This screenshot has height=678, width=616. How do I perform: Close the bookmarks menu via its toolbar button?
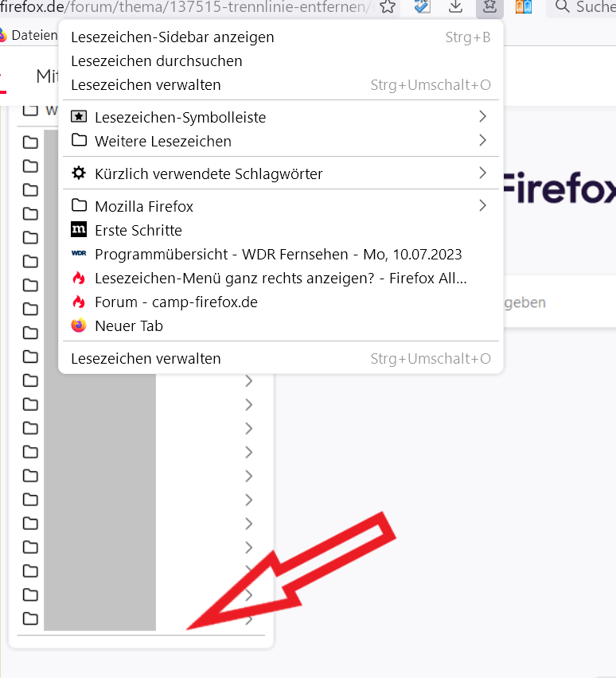489,7
